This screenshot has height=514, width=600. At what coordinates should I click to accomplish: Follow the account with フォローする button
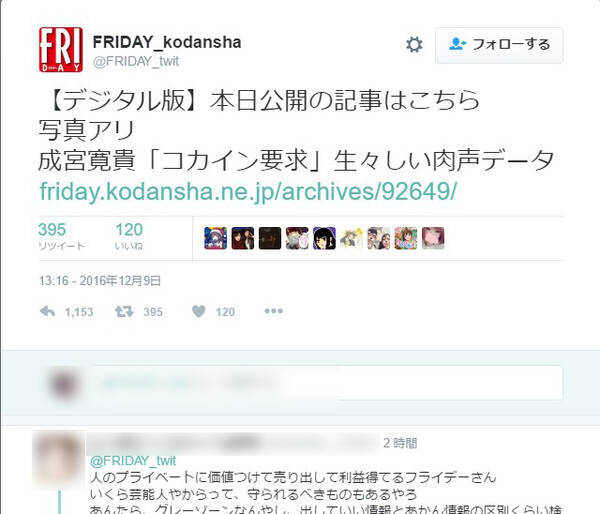pyautogui.click(x=499, y=45)
